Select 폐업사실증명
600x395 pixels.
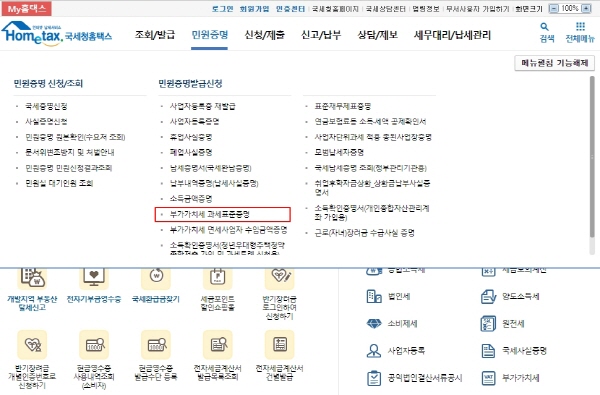pyautogui.click(x=191, y=152)
